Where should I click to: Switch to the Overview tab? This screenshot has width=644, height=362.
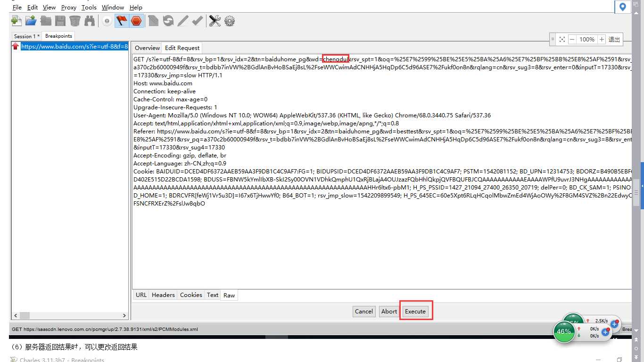click(148, 48)
